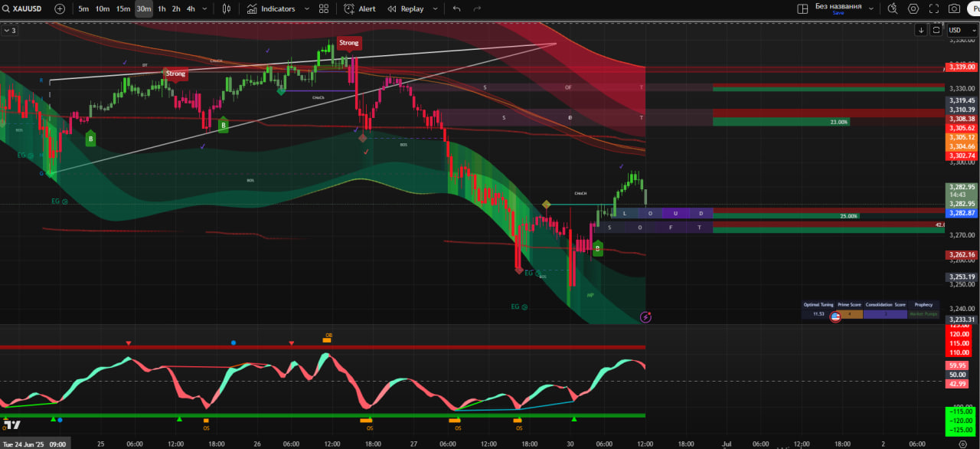Open the quick search icon
980x449 pixels.
893,8
